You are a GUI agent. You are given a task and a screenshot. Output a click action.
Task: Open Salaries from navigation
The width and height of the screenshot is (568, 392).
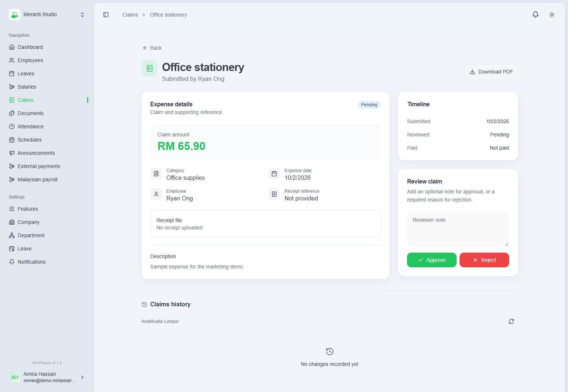click(x=47, y=87)
